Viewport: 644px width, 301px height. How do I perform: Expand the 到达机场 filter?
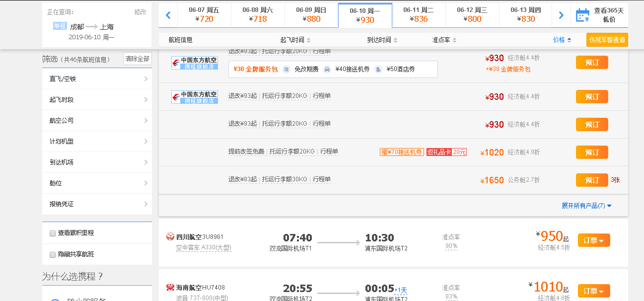click(97, 162)
